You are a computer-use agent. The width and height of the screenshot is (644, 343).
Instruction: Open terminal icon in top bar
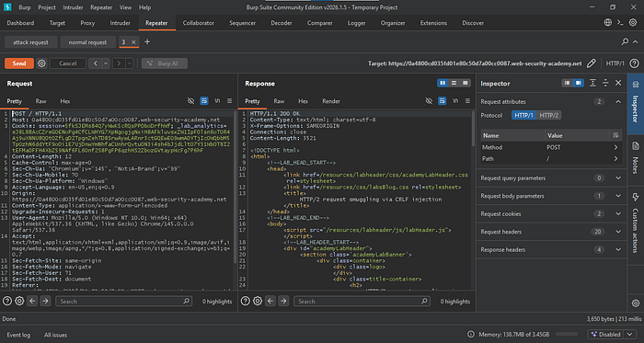620,23
